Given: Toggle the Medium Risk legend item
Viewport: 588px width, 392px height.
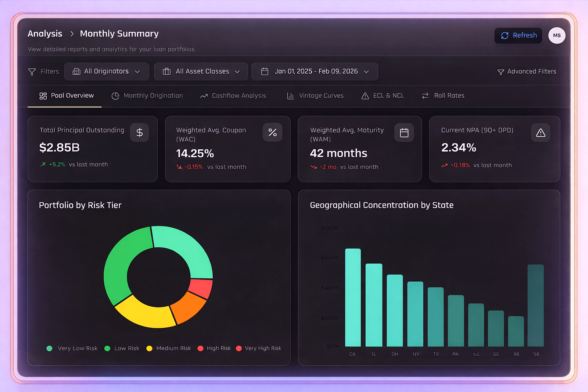Looking at the screenshot, I should point(169,348).
